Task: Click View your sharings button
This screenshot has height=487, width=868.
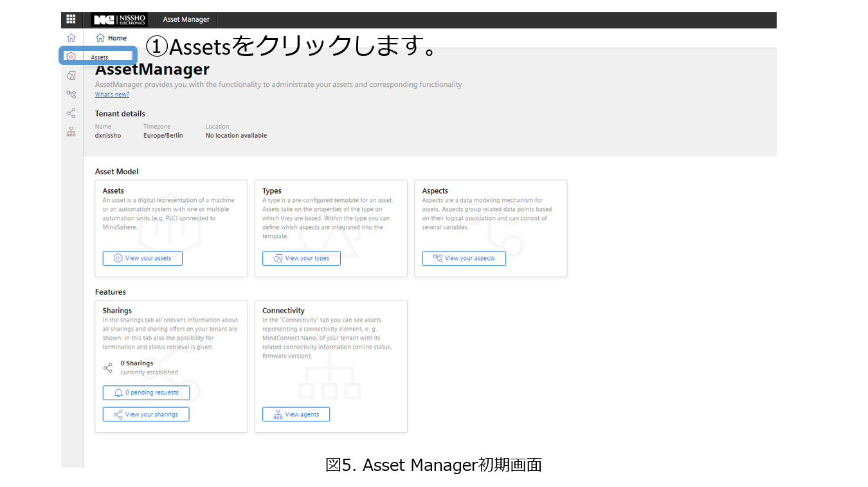Action: [146, 414]
